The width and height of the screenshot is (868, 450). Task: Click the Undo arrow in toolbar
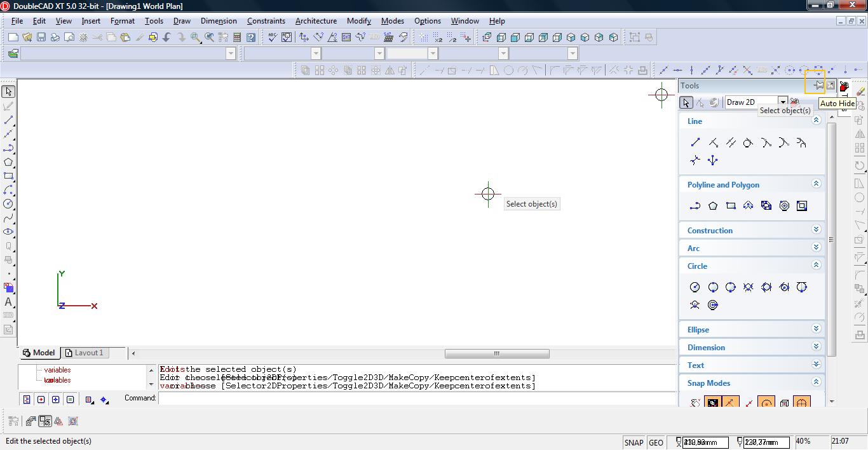coord(167,37)
